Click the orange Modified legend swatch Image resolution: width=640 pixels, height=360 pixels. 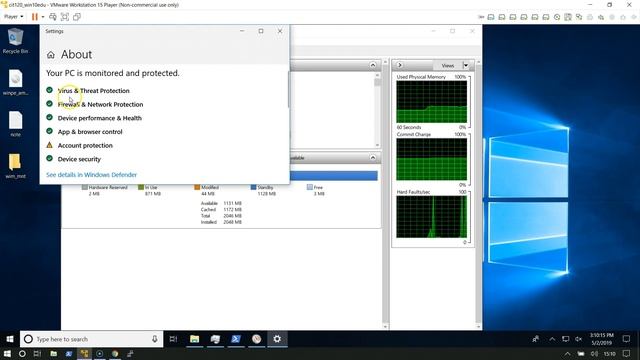(x=197, y=187)
